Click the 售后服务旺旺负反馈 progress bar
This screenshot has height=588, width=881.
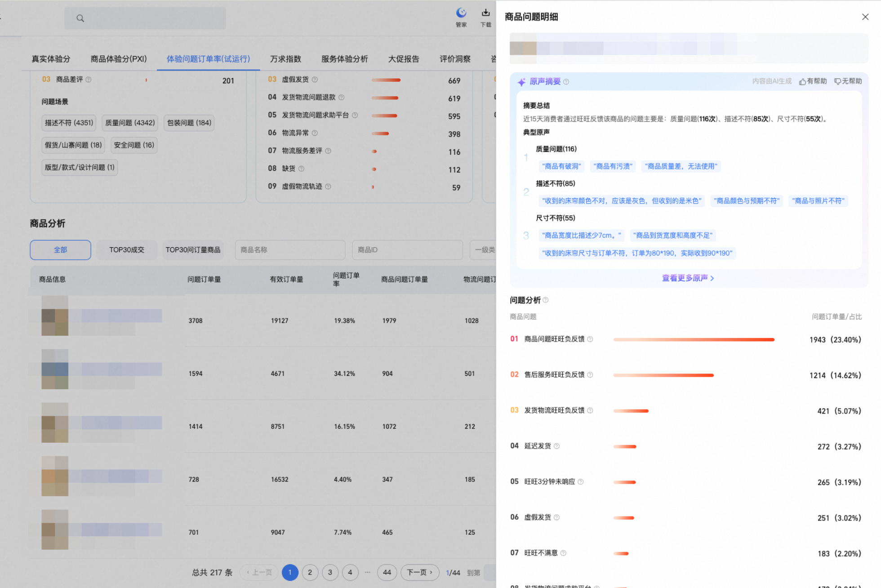tap(663, 375)
